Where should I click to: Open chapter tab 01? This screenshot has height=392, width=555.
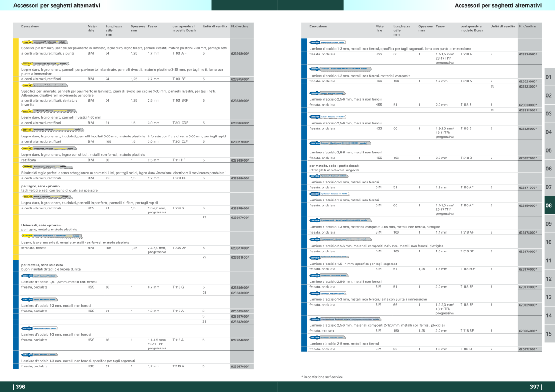coord(549,77)
